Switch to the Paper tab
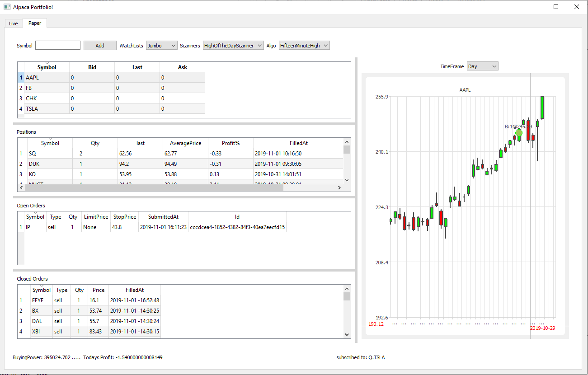 [35, 23]
